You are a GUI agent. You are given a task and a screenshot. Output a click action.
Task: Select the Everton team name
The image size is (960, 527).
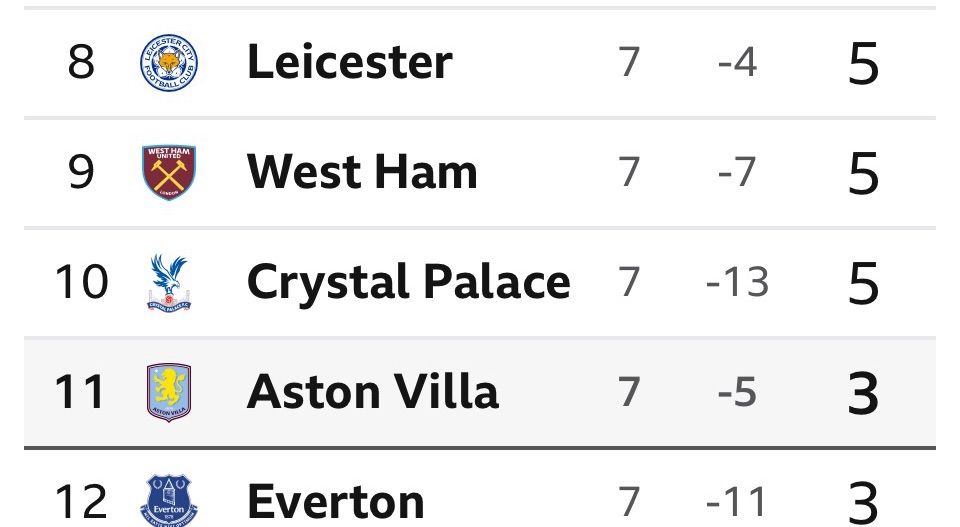click(335, 500)
